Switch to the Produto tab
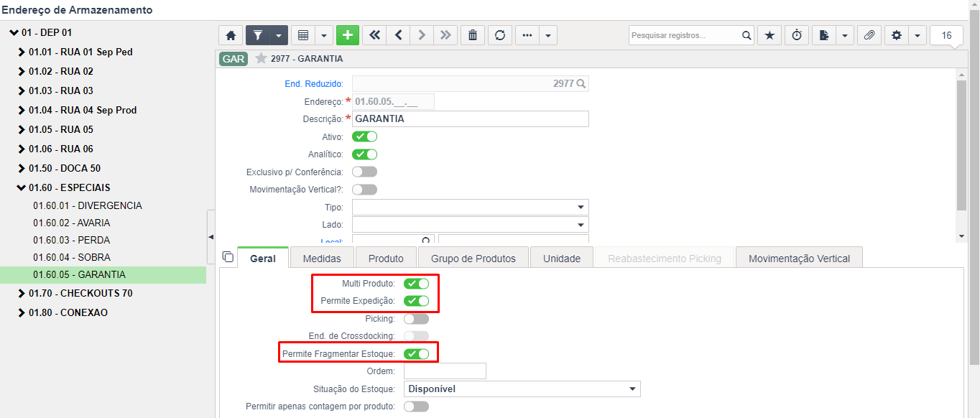This screenshot has height=418, width=980. click(x=387, y=258)
